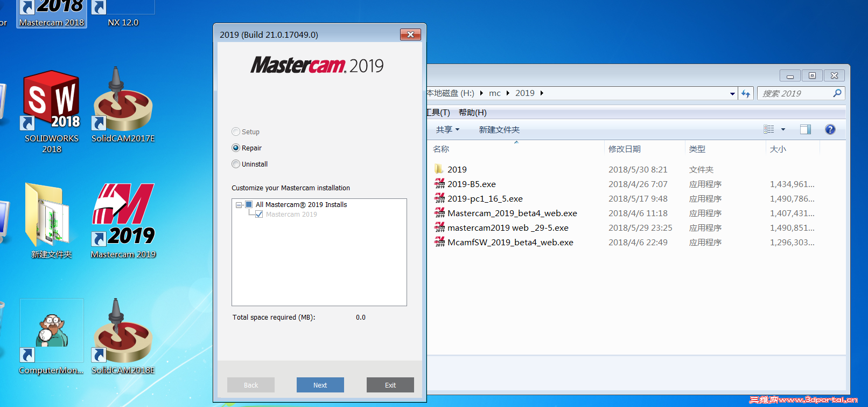The image size is (868, 407).
Task: Select the Setup radio button
Action: (236, 132)
